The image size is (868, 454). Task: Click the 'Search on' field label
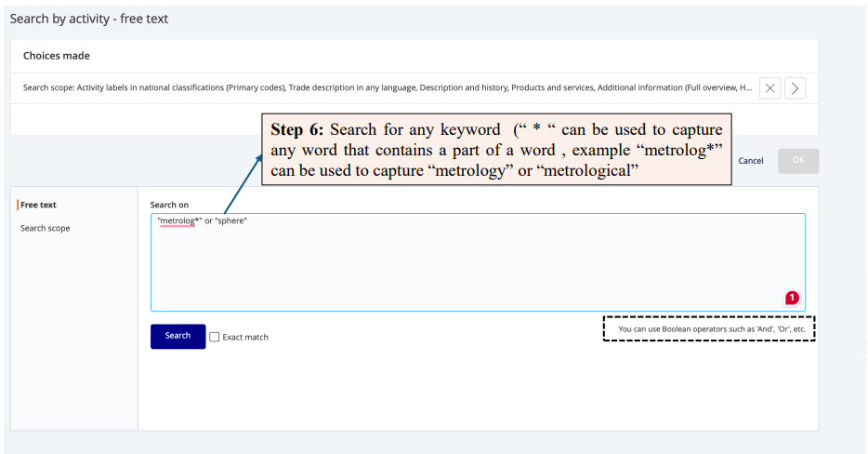[x=169, y=205]
